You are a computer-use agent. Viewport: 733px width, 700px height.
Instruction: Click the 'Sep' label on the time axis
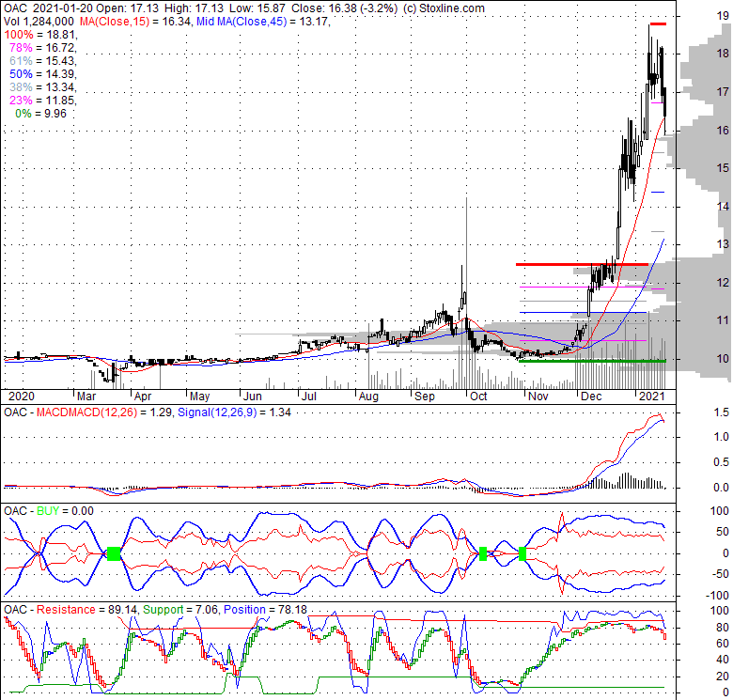(x=425, y=397)
